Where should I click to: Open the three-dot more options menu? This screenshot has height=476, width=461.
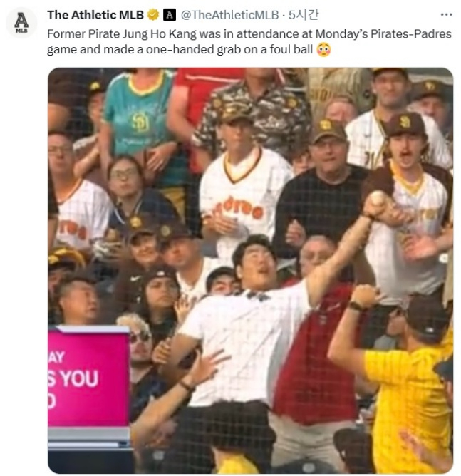pos(446,14)
